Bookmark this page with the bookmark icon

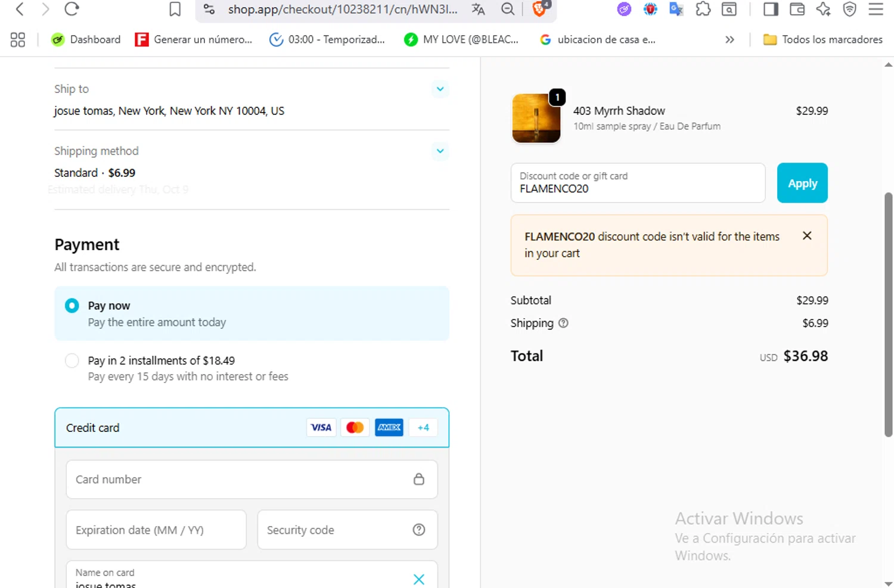[x=175, y=9]
